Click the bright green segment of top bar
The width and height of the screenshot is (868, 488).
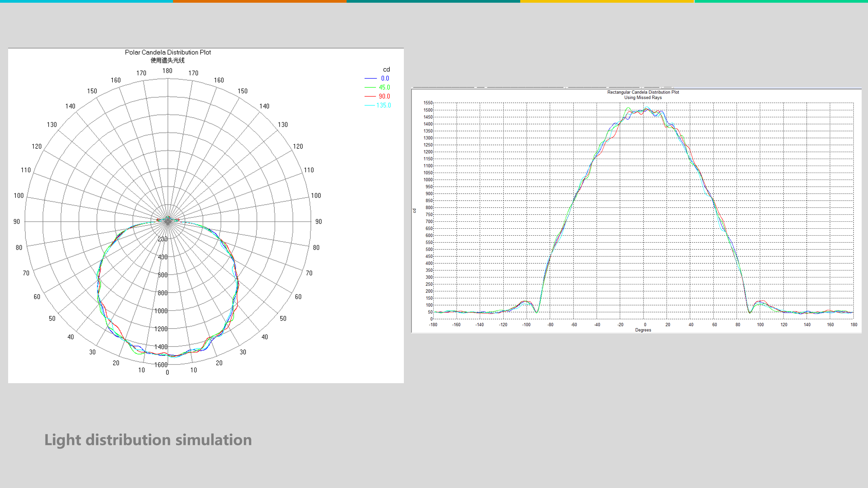tap(781, 1)
